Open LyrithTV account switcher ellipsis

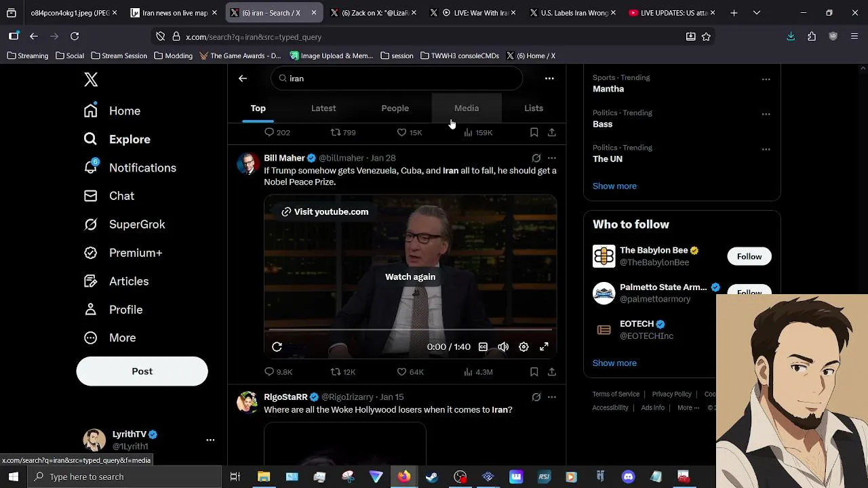[210, 440]
